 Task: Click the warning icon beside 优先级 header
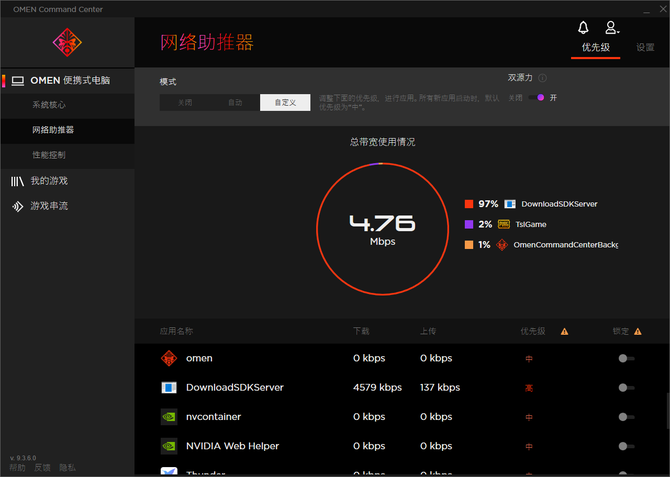[564, 331]
